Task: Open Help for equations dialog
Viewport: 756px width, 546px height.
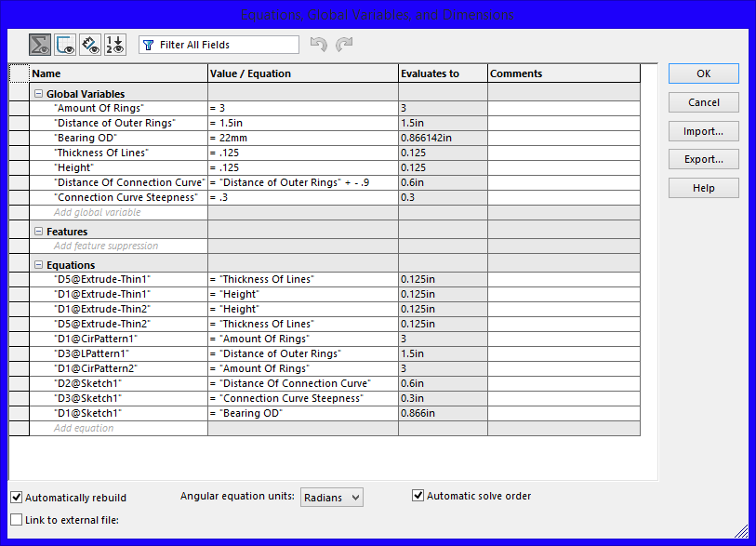Action: (x=703, y=188)
